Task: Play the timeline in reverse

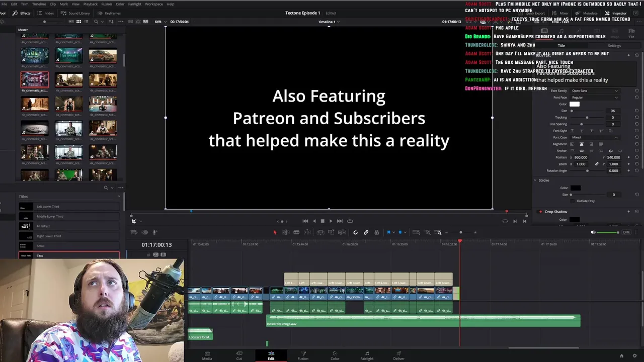Action: pos(314,221)
